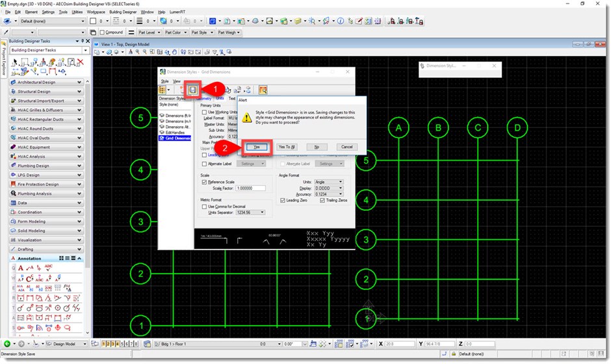Open Units Separator dropdown

(x=250, y=213)
